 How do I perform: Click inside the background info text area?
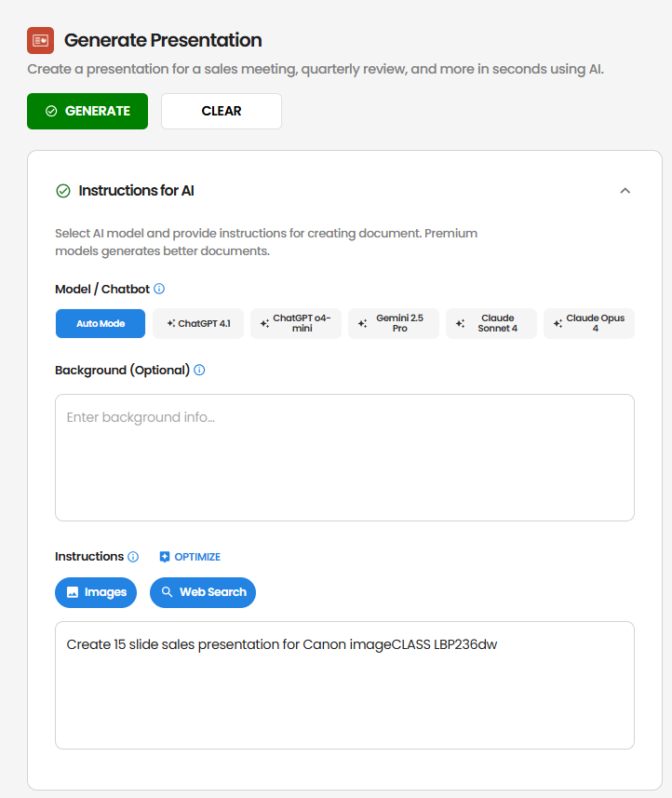344,456
